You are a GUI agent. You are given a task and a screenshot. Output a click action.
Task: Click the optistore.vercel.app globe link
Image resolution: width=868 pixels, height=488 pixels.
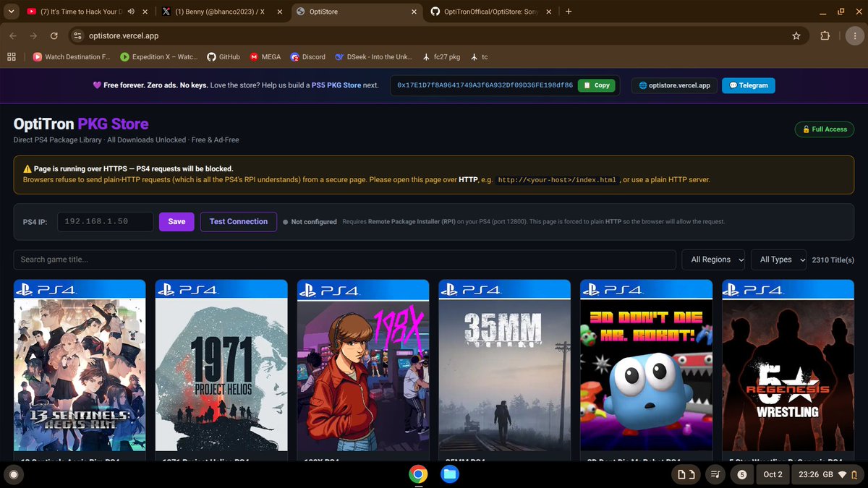click(x=674, y=85)
